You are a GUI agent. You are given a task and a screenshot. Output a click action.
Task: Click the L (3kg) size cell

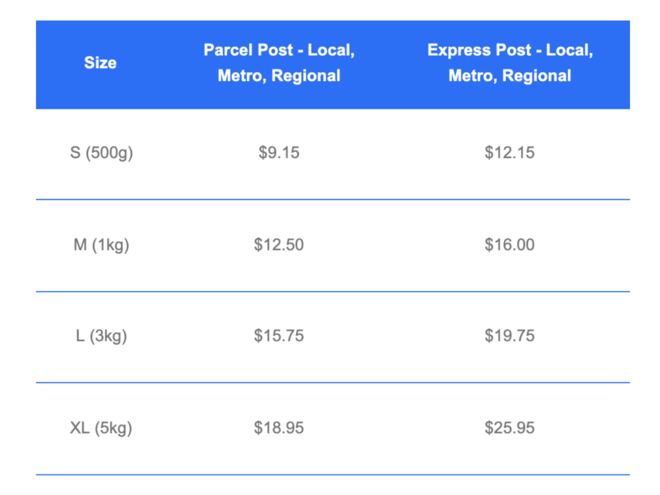[x=101, y=336]
